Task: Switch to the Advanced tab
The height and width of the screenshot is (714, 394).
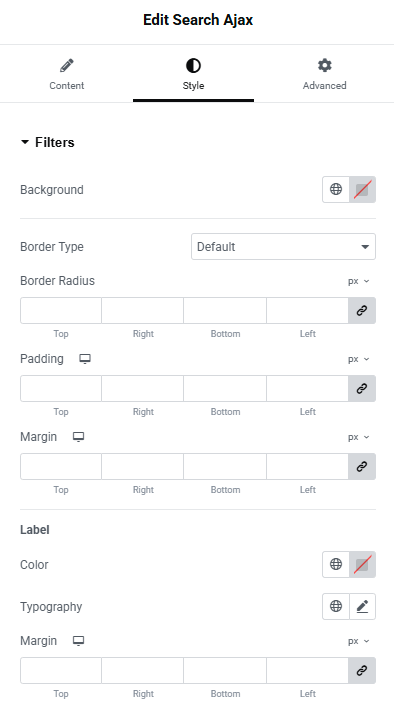Action: (x=324, y=75)
